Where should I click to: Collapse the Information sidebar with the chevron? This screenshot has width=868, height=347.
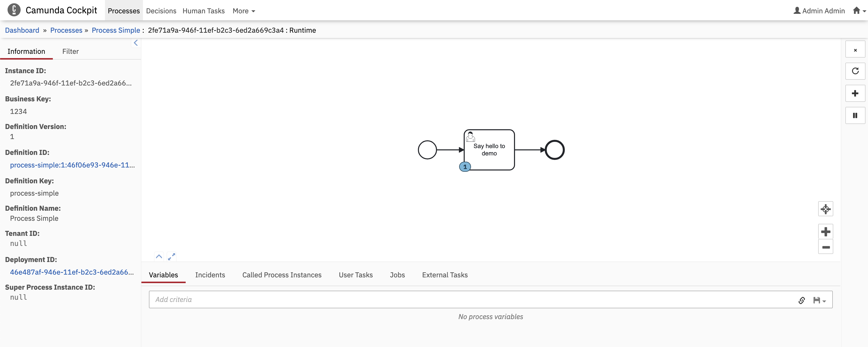pyautogui.click(x=136, y=43)
